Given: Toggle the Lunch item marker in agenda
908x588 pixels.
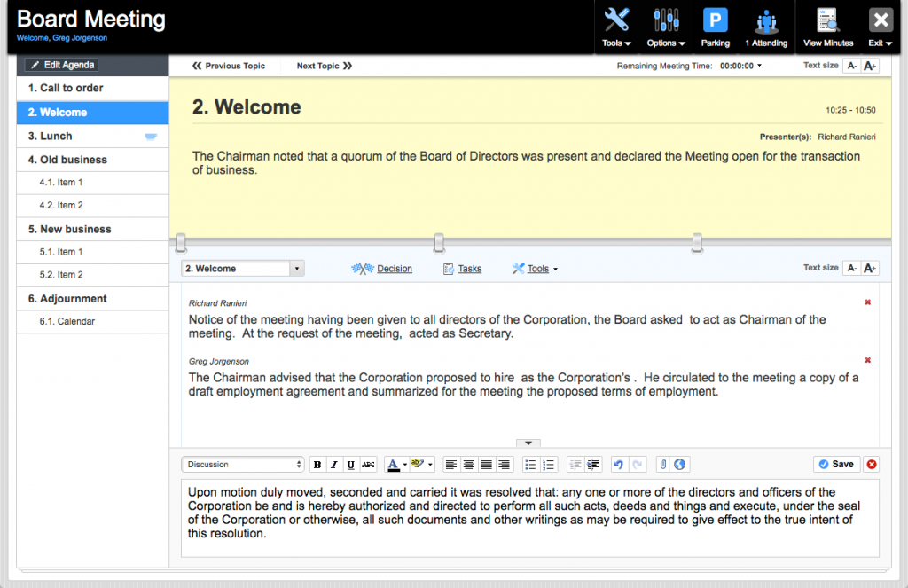Looking at the screenshot, I should tap(151, 137).
